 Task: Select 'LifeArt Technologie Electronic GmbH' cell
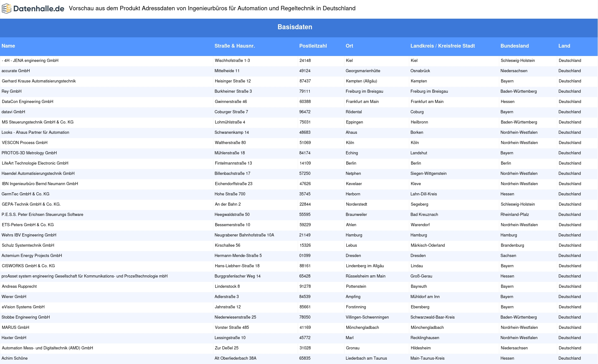(x=35, y=163)
